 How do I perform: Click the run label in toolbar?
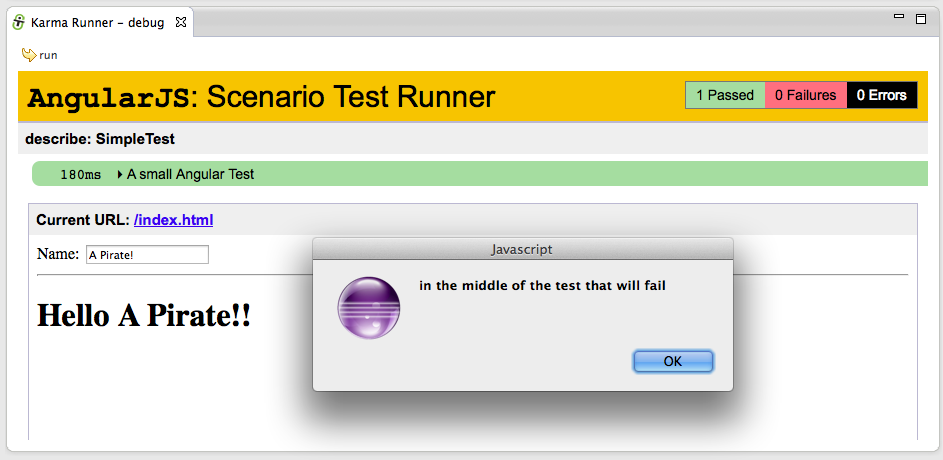pos(48,55)
